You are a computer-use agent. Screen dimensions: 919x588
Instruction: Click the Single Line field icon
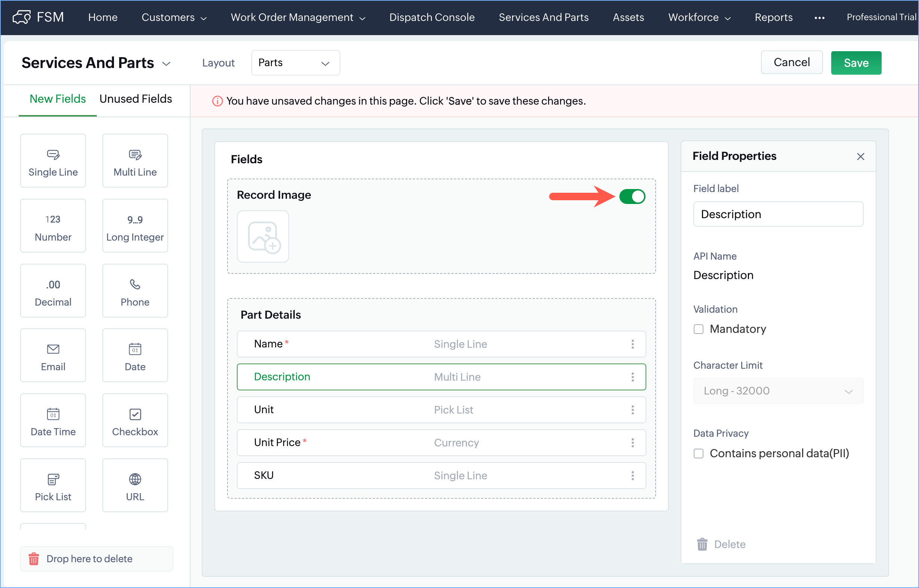tap(53, 155)
